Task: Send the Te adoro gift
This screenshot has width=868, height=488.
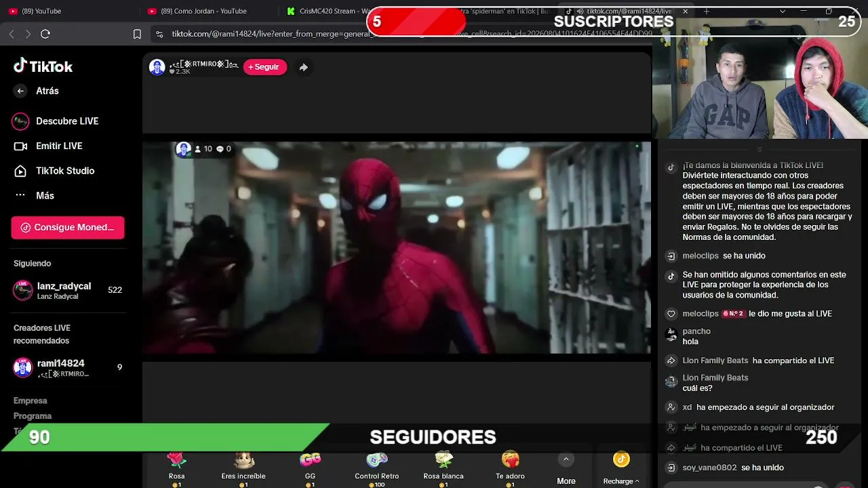Action: pos(510,468)
